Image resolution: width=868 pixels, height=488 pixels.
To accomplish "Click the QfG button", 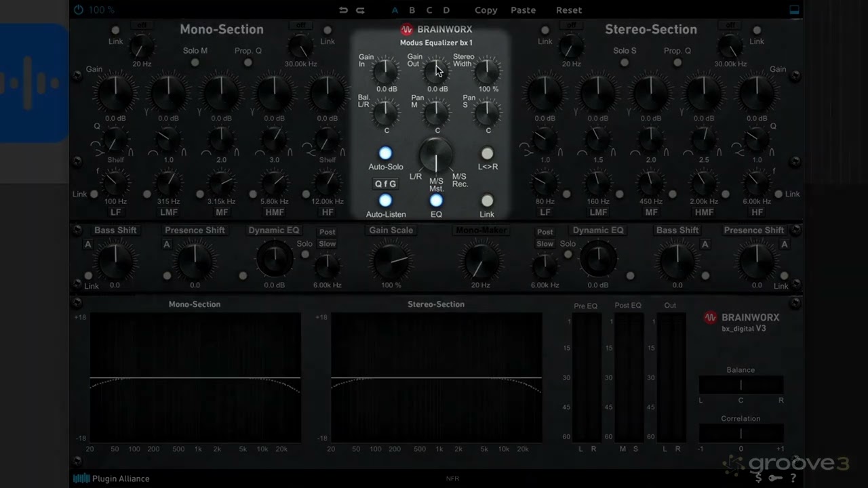I will pos(386,184).
